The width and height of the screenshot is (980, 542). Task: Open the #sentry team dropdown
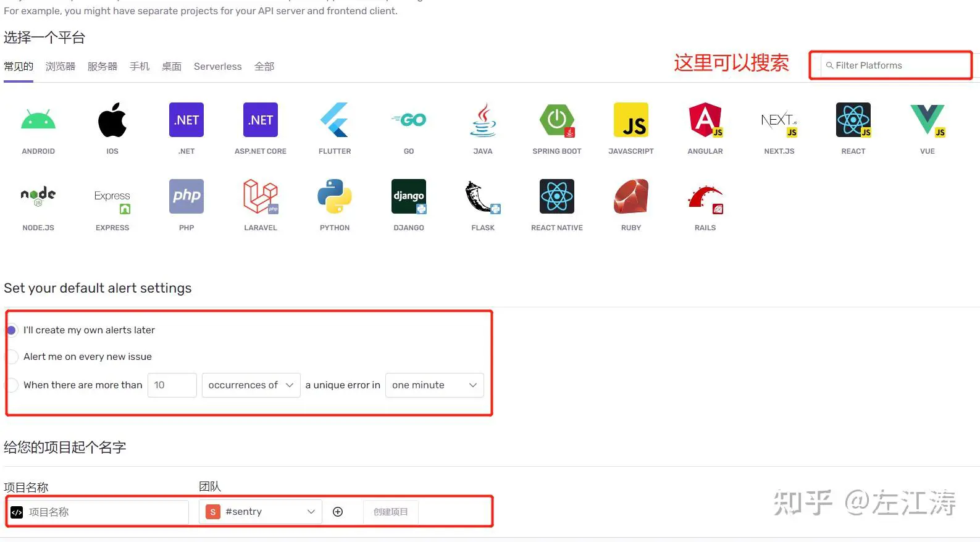click(x=261, y=512)
